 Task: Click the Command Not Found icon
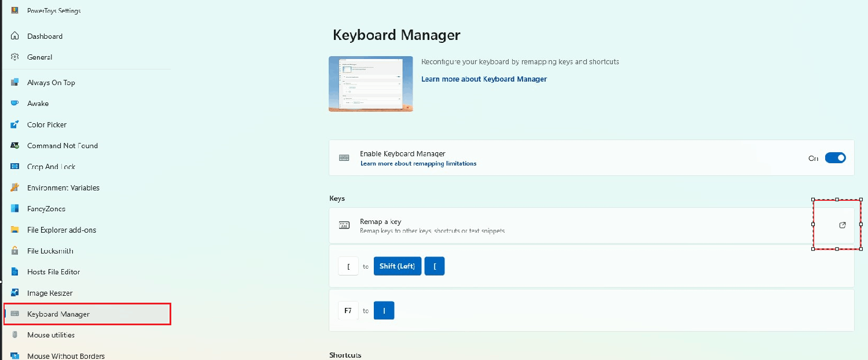15,145
